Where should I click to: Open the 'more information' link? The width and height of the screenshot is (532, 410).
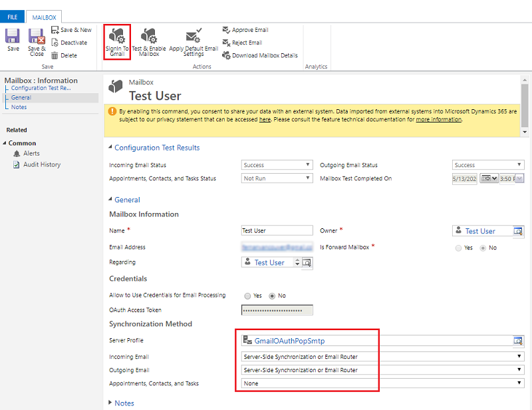pos(438,120)
